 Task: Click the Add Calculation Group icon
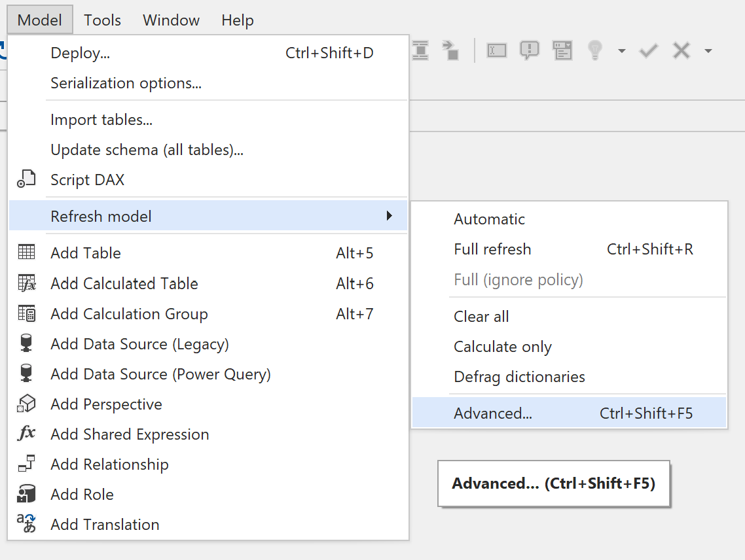pyautogui.click(x=26, y=313)
